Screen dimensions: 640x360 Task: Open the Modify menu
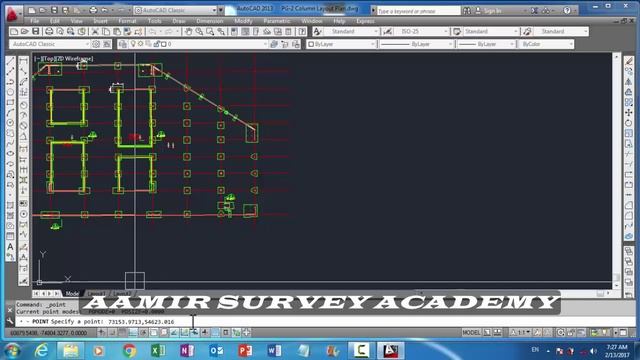[243, 21]
